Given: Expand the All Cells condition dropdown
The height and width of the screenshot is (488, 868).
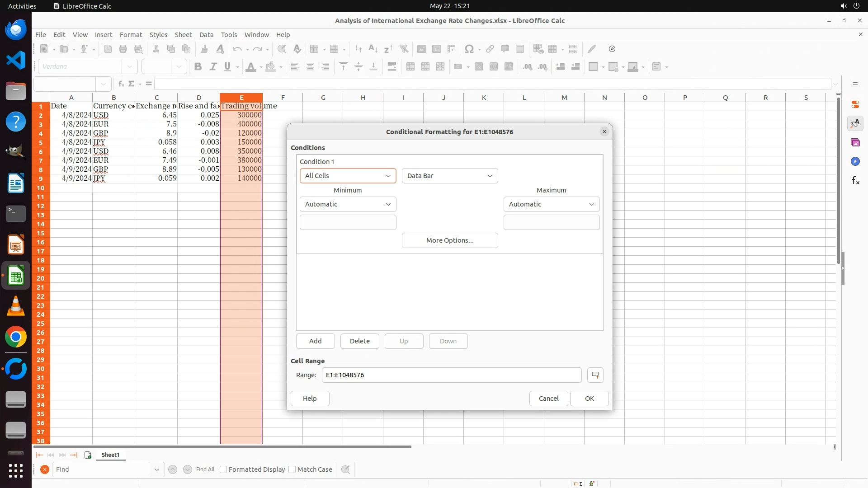Looking at the screenshot, I should pyautogui.click(x=348, y=176).
